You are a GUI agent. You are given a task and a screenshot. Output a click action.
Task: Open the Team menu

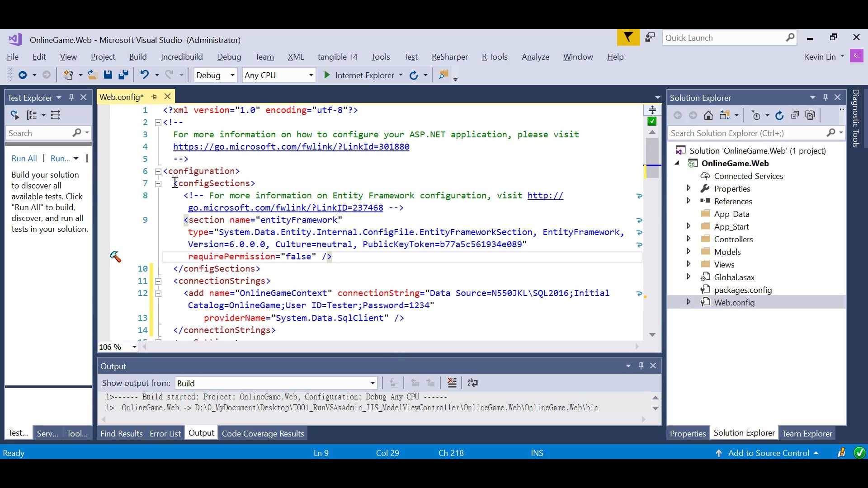click(264, 57)
